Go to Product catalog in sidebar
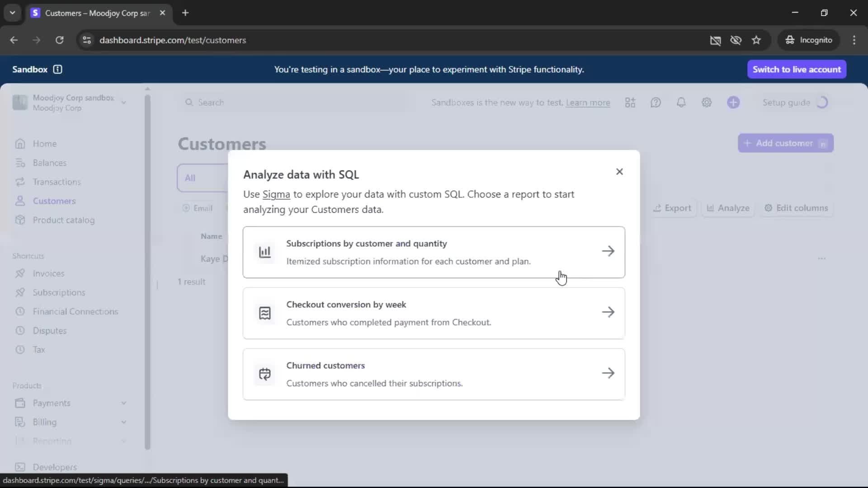This screenshot has height=488, width=868. click(63, 220)
